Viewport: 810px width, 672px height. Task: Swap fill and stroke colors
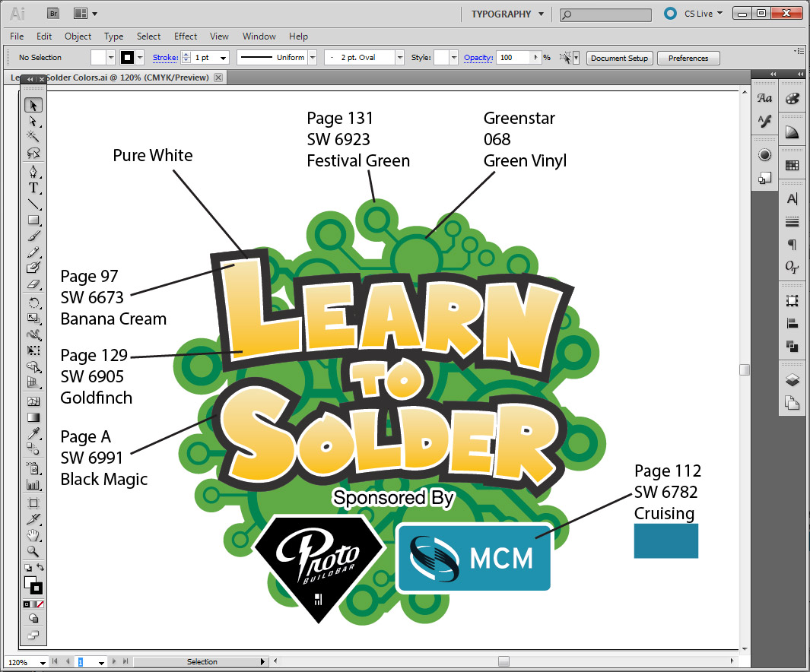coord(40,567)
